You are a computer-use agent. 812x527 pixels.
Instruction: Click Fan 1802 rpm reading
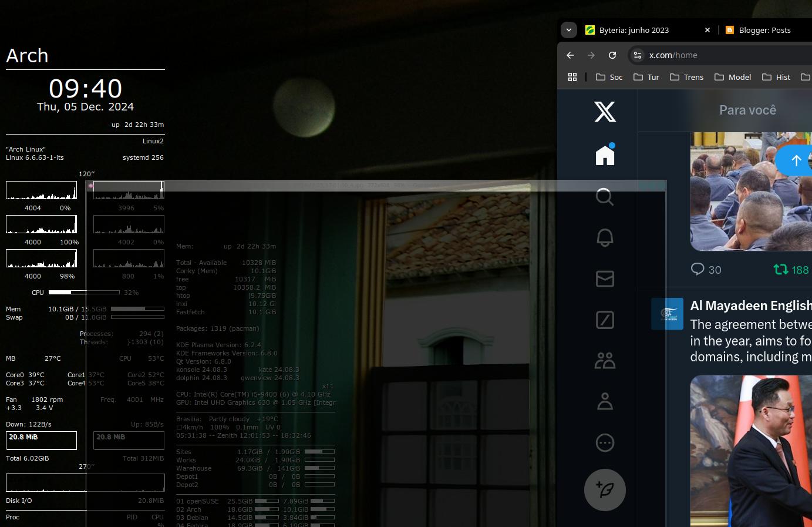pyautogui.click(x=34, y=400)
